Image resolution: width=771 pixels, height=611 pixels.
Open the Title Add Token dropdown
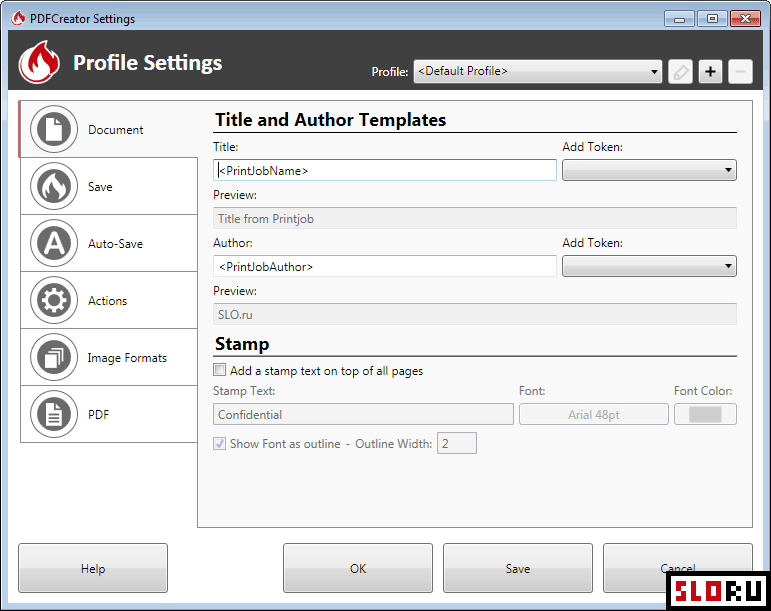coord(649,170)
